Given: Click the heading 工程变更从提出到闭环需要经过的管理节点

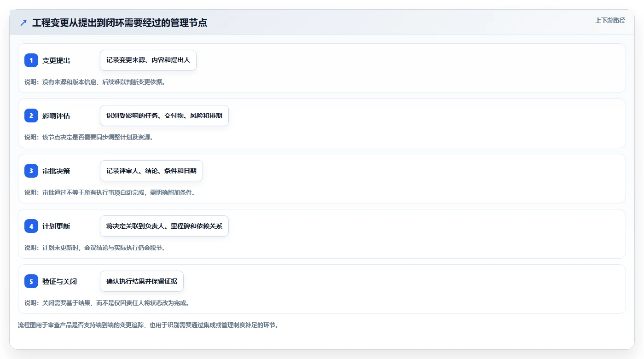Looking at the screenshot, I should click(x=120, y=23).
